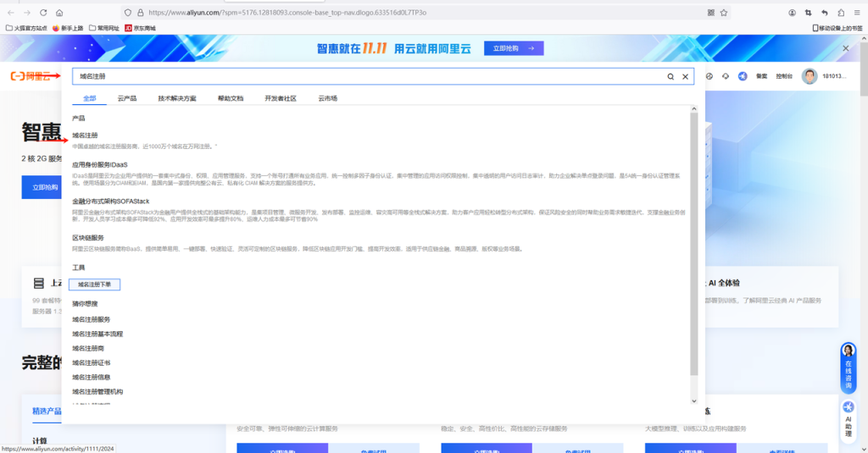
Task: Open the 火狐官方站点 bookmark folder
Action: (x=26, y=28)
